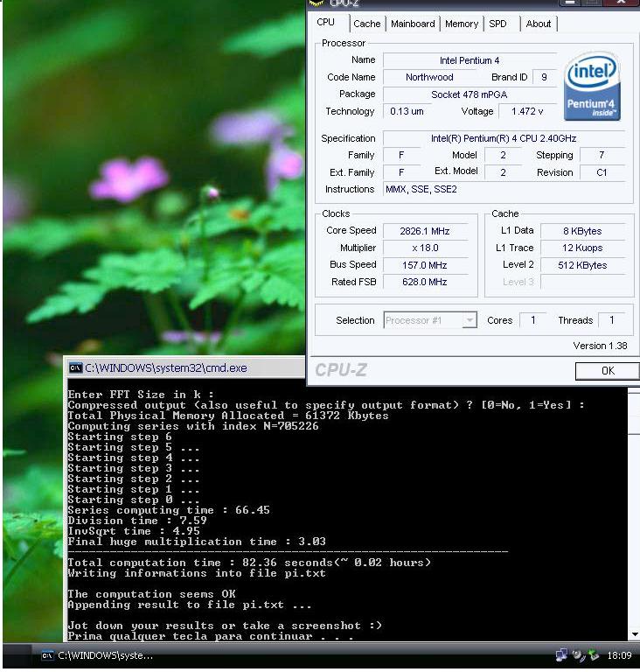Click the tray icon next to the clock
The image size is (640, 672).
pyautogui.click(x=594, y=654)
